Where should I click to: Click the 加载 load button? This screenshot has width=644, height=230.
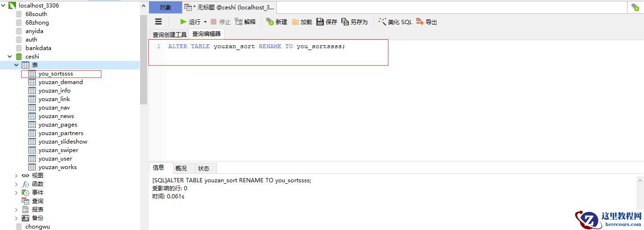[302, 22]
